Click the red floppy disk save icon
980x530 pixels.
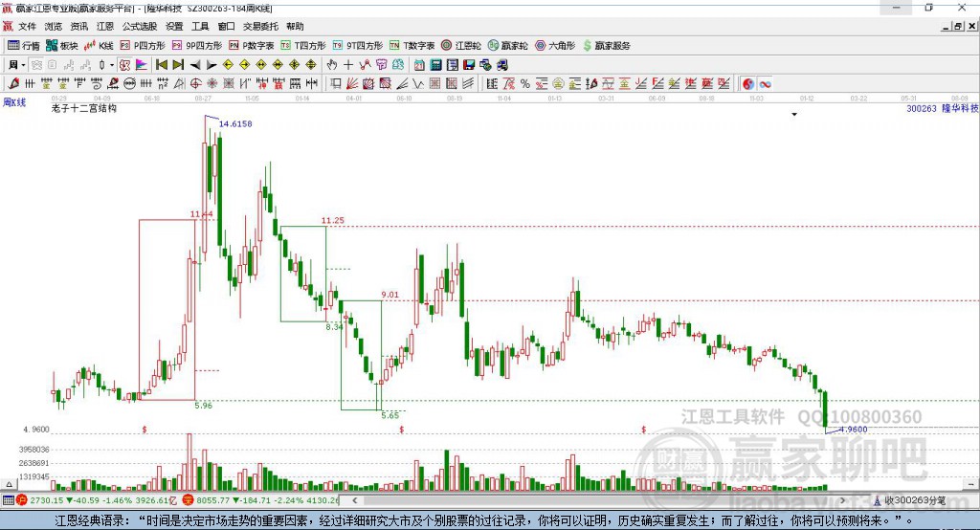click(x=469, y=65)
